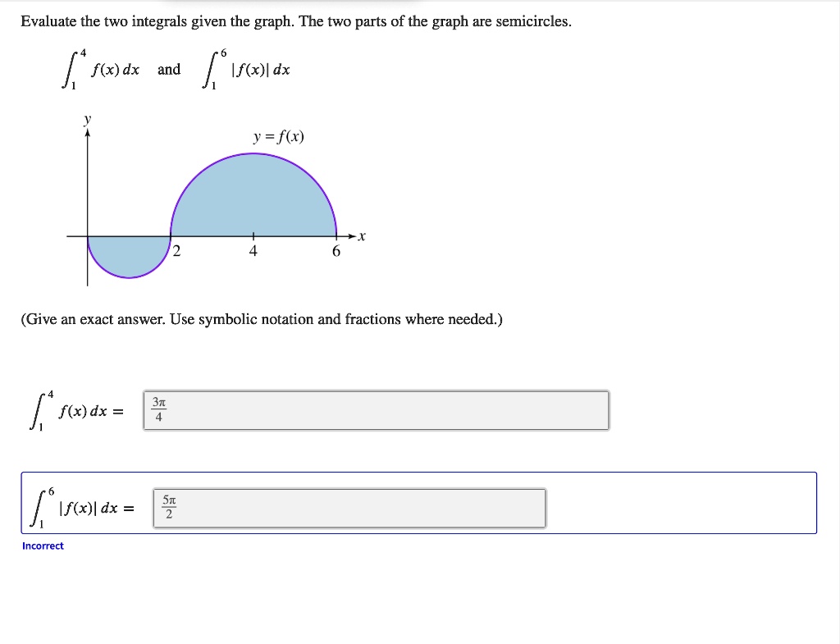Click the 3π/4 fraction inside the first box
Image resolution: width=840 pixels, height=644 pixels.
click(x=158, y=409)
